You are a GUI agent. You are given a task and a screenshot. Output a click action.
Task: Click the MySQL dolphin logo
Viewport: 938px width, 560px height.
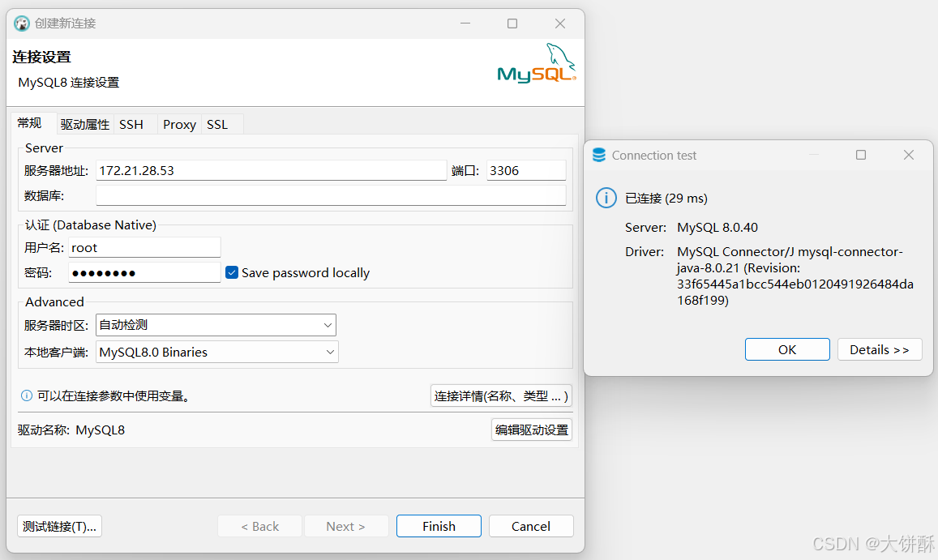point(537,63)
